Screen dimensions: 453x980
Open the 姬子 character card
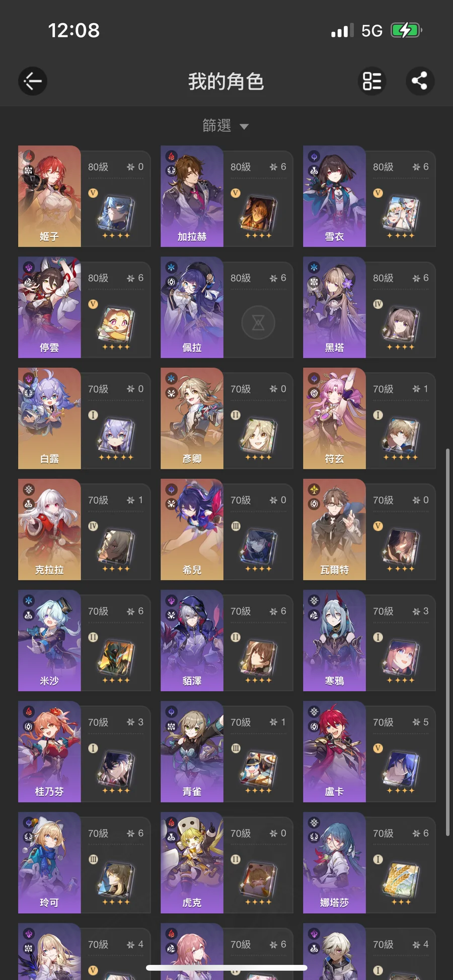[x=84, y=196]
